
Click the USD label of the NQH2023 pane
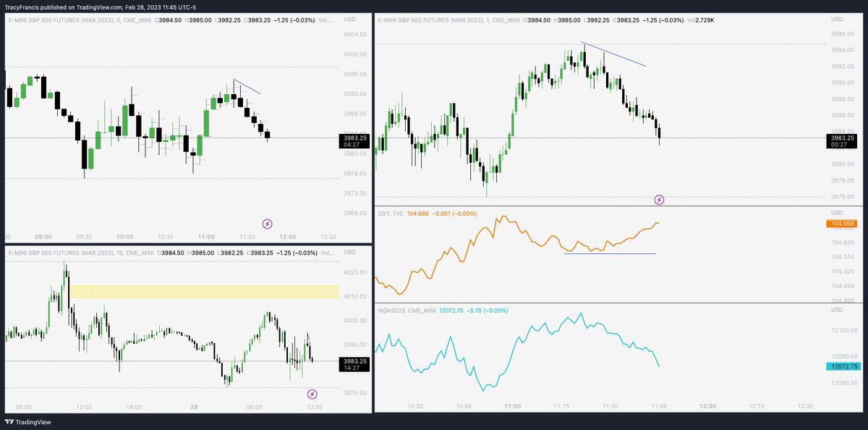click(838, 309)
